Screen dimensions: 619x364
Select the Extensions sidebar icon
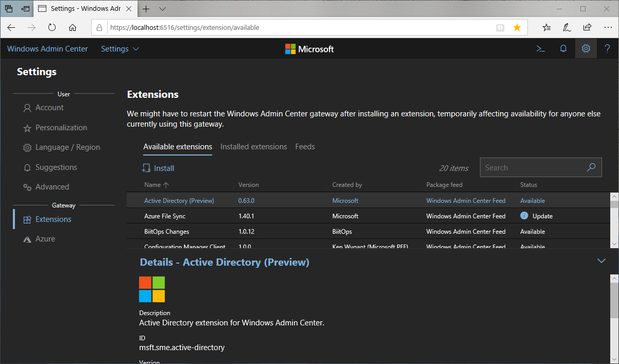[x=28, y=219]
